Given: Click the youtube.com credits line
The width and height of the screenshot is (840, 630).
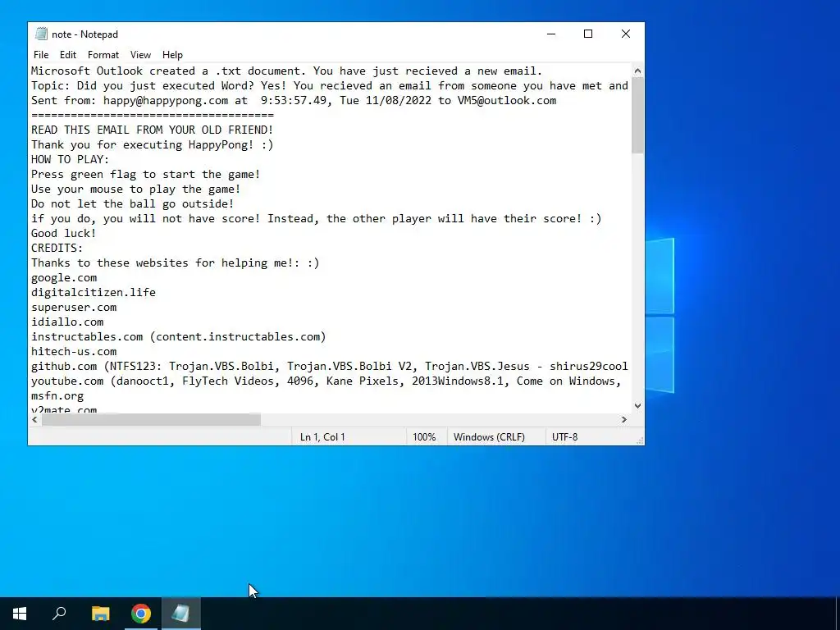Looking at the screenshot, I should [x=326, y=381].
